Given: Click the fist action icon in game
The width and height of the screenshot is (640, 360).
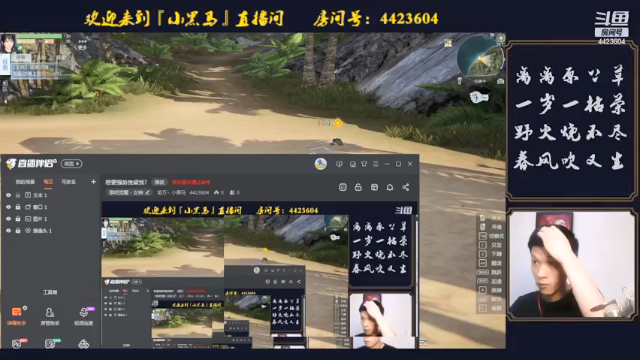Looking at the screenshot, I should [479, 97].
